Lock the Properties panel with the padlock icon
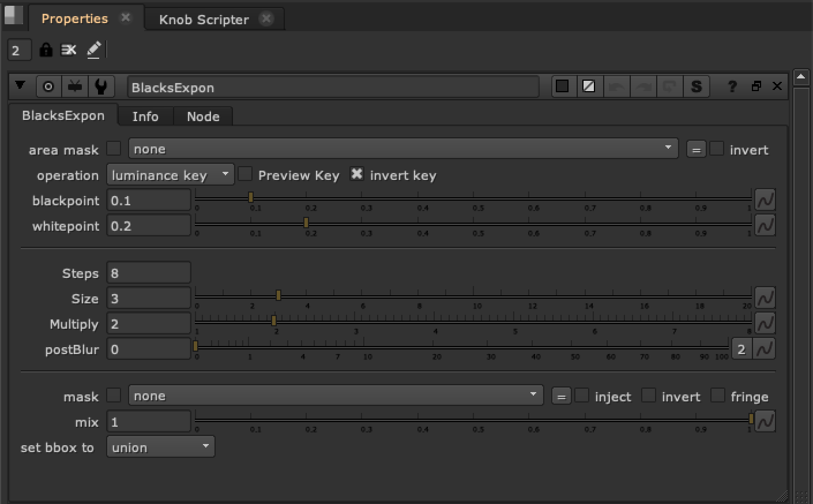 click(x=46, y=50)
